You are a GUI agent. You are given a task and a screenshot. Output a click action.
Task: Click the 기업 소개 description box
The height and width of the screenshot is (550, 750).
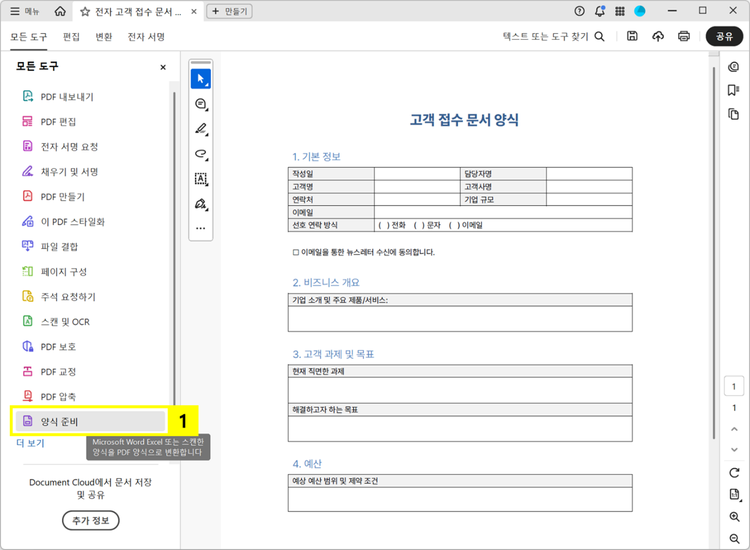pos(460,319)
